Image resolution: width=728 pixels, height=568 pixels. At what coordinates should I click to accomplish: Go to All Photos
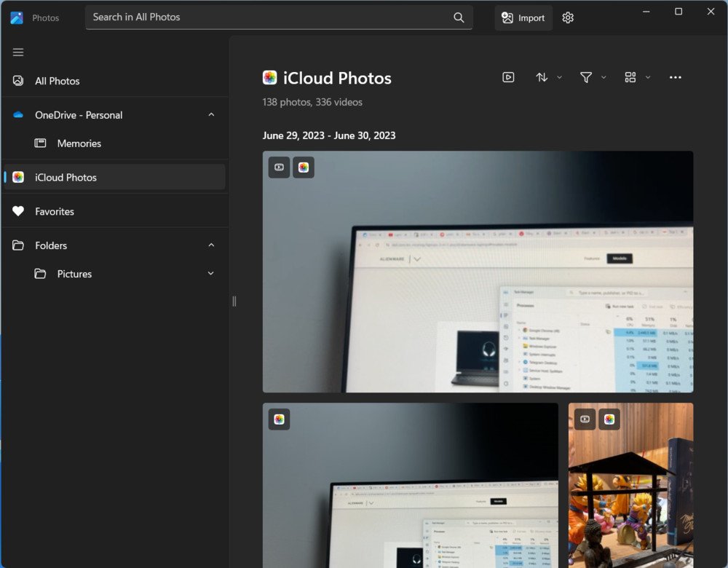[x=57, y=81]
